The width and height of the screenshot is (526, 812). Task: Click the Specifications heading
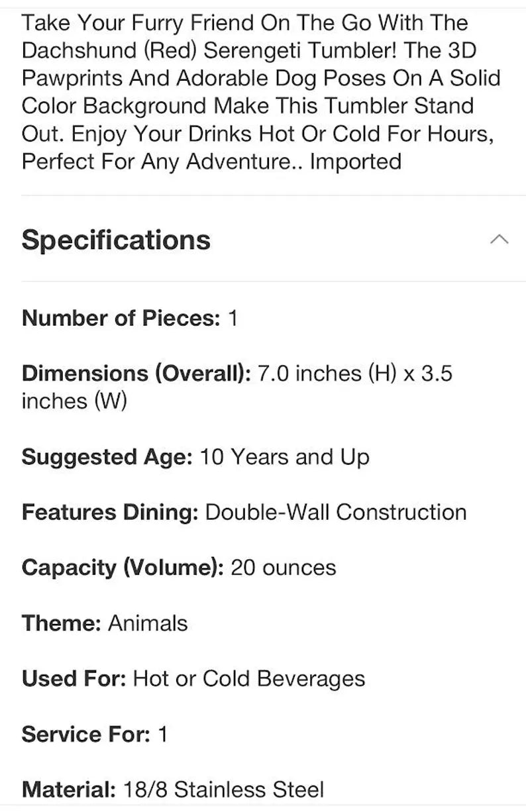pyautogui.click(x=116, y=240)
